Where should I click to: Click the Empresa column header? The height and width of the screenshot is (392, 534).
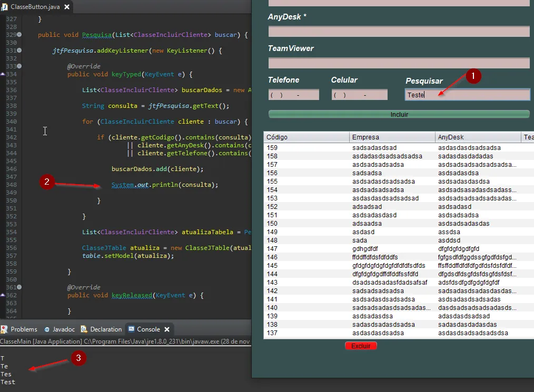[392, 137]
